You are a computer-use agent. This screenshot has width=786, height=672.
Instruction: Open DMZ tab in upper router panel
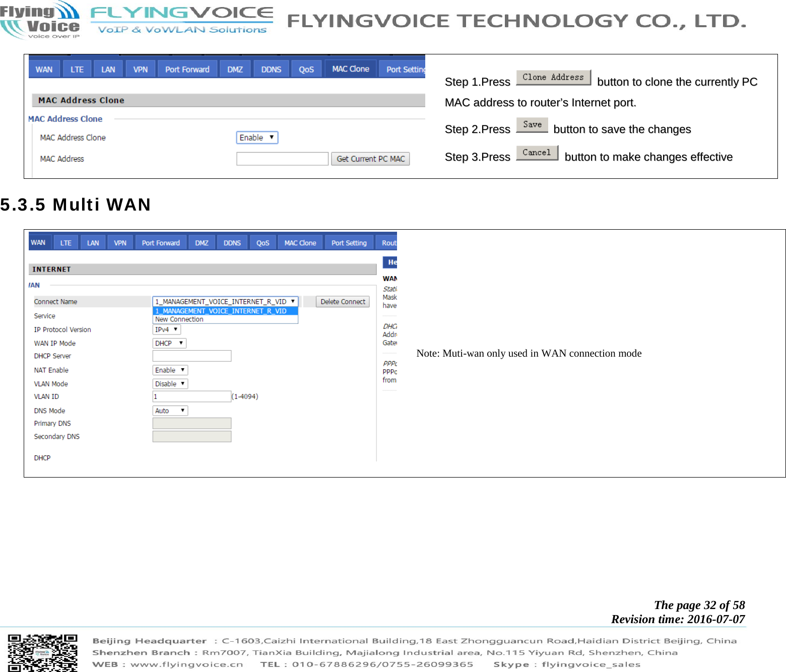(x=235, y=69)
